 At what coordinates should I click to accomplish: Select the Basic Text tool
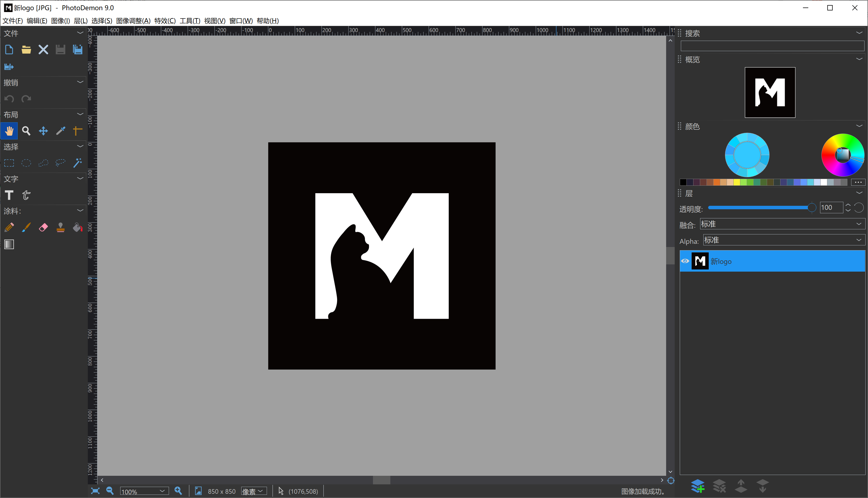point(9,195)
